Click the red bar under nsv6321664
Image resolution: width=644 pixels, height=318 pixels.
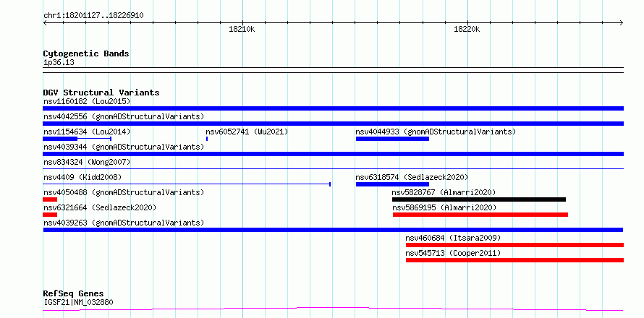[x=50, y=215]
